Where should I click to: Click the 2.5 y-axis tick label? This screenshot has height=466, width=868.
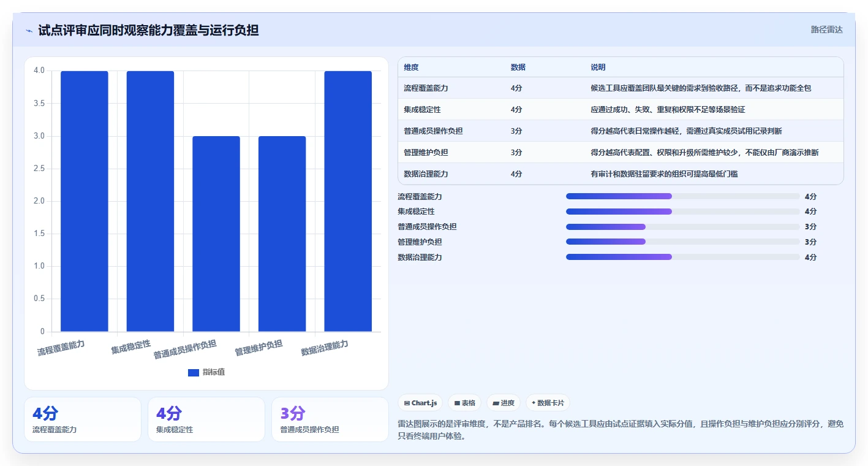[39, 169]
